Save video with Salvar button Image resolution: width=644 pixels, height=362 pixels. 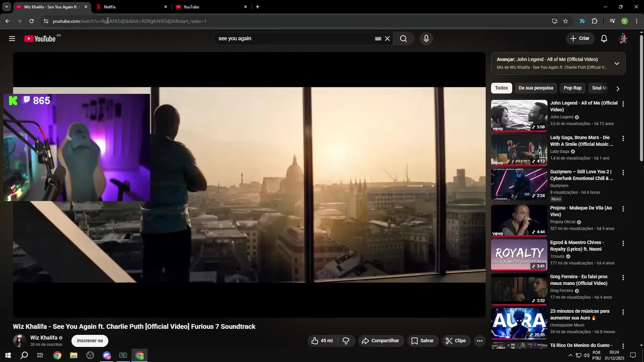coord(422,341)
